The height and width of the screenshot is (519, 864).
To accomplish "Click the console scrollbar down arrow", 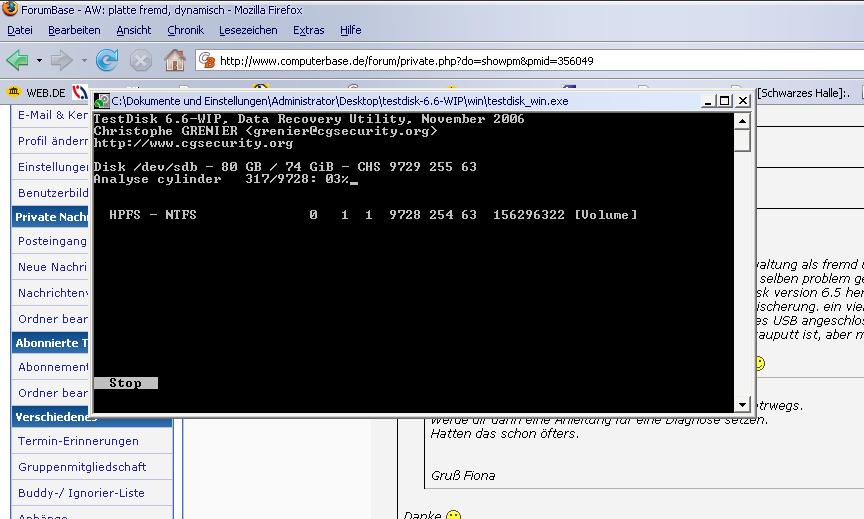I will (x=742, y=404).
